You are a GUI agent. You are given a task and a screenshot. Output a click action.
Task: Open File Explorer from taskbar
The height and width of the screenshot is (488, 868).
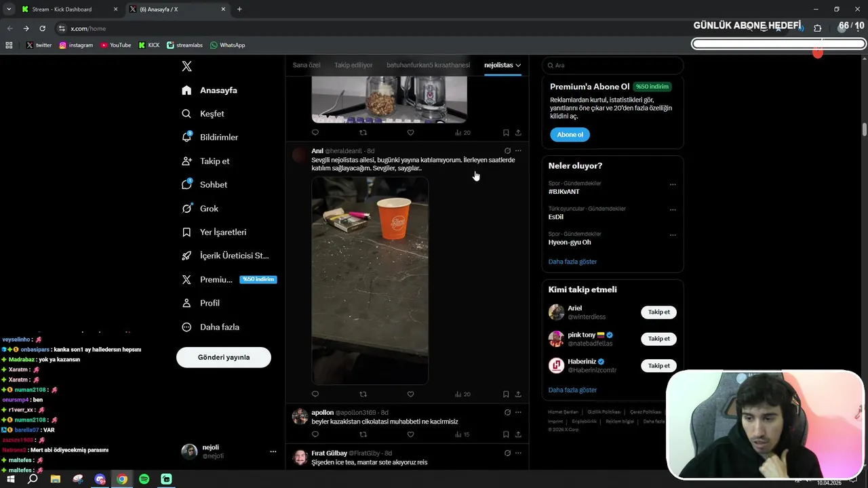click(56, 479)
